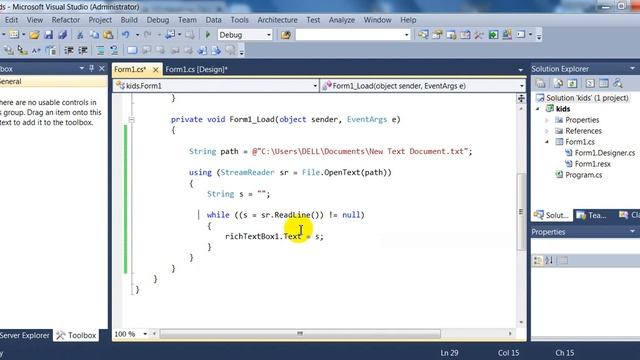Save the current file with floppy icon
640x360 pixels.
pos(49,35)
